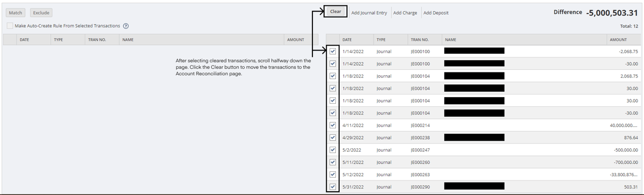
Task: Select the JE000214 transaction number cell
Action: coord(421,125)
